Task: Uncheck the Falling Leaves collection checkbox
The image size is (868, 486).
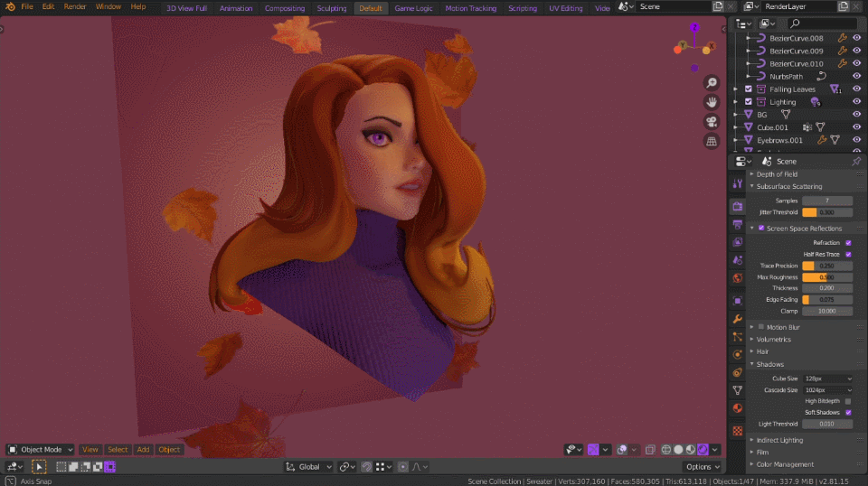Action: click(749, 89)
